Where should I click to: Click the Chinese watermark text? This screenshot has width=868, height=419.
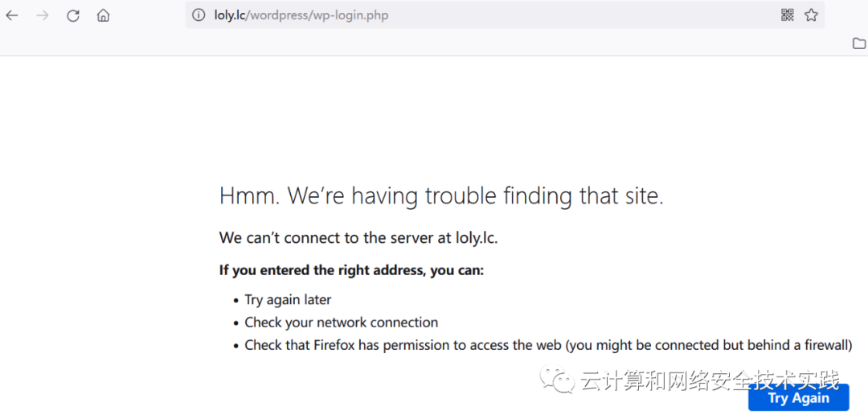click(710, 380)
